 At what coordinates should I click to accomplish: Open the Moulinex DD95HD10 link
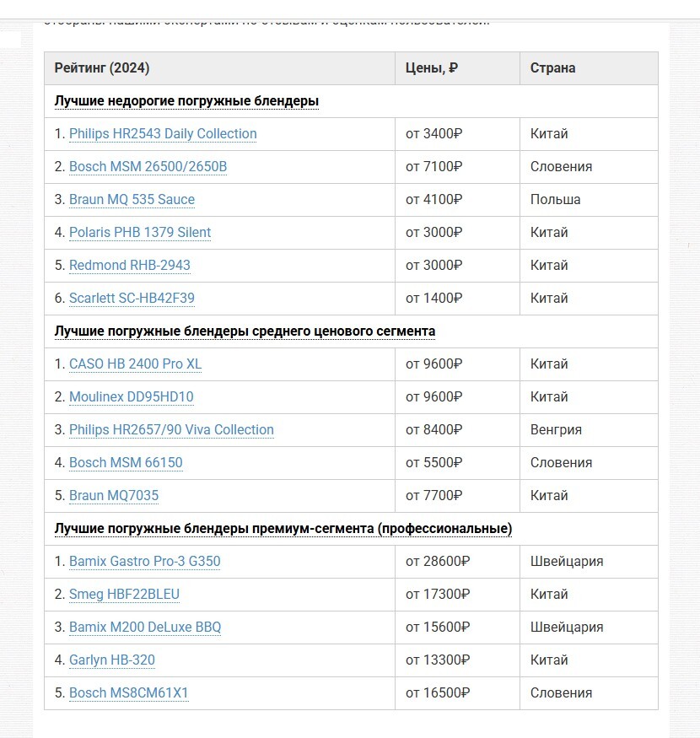pos(132,396)
